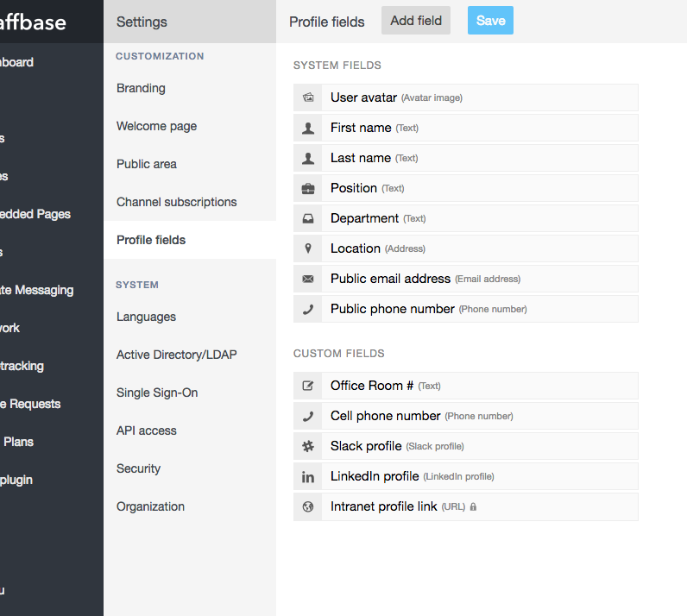Click the inbox tray icon beside Department
This screenshot has height=616, width=687.
tap(308, 218)
